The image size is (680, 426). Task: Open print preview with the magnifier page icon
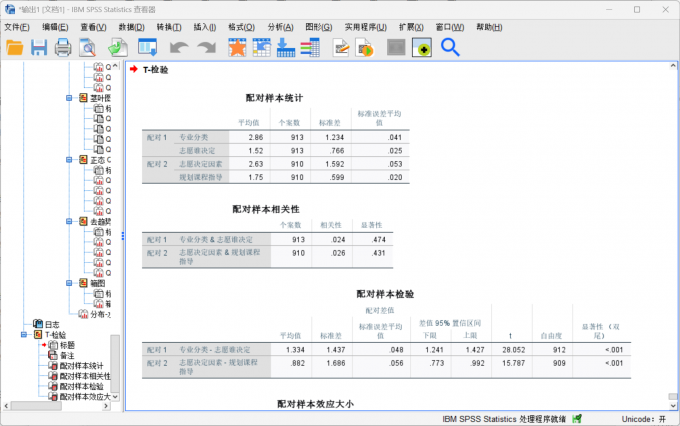click(87, 47)
